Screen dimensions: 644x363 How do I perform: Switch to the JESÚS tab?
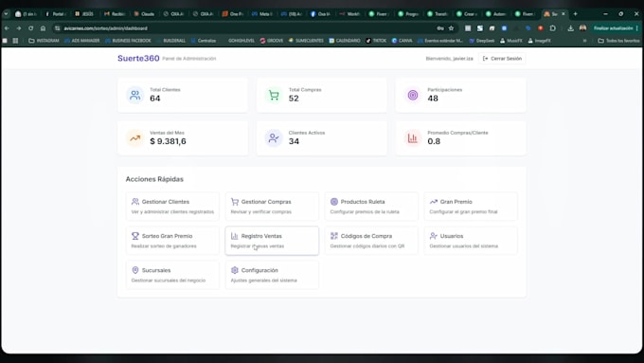click(85, 14)
